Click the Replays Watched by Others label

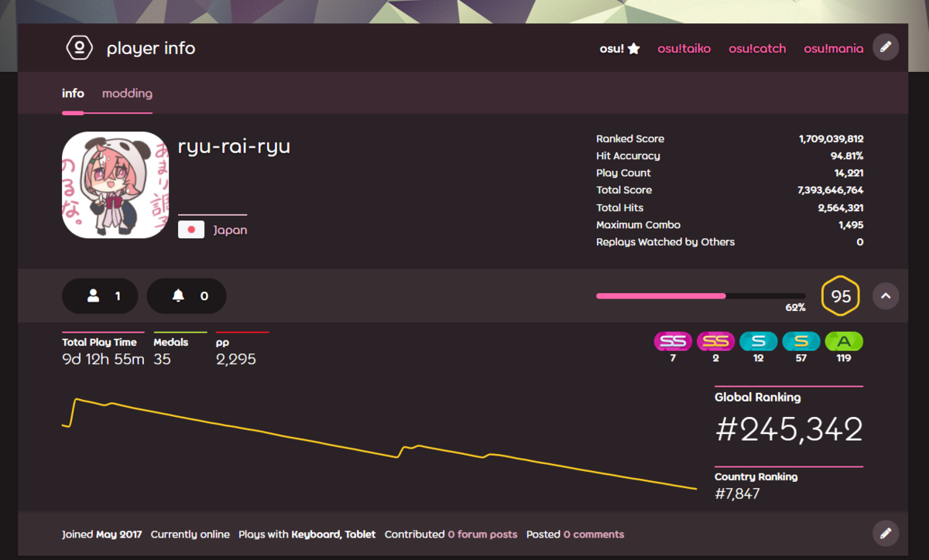pyautogui.click(x=665, y=242)
